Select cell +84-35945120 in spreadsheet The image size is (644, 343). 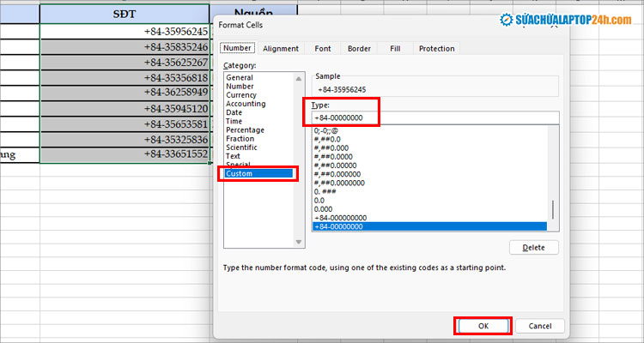click(x=125, y=109)
